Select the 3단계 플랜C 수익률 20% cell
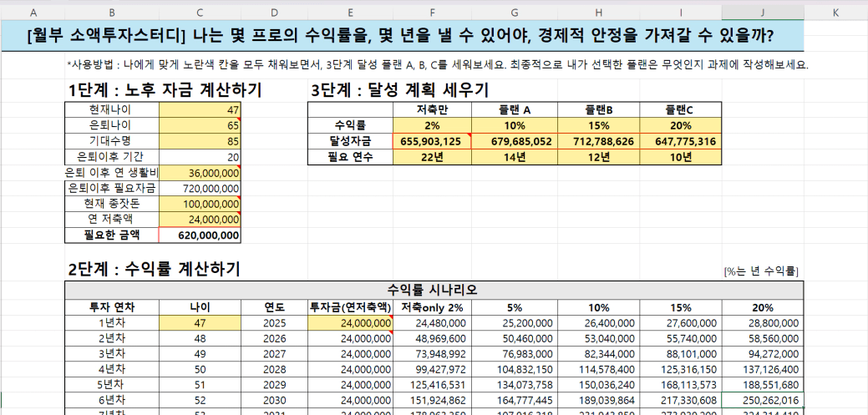The height and width of the screenshot is (415, 868). (681, 125)
